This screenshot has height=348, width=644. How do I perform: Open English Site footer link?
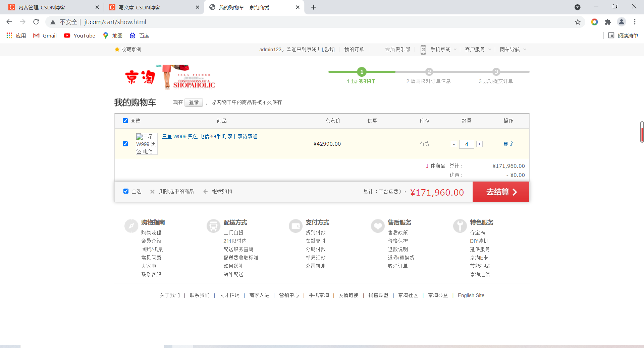click(x=471, y=295)
